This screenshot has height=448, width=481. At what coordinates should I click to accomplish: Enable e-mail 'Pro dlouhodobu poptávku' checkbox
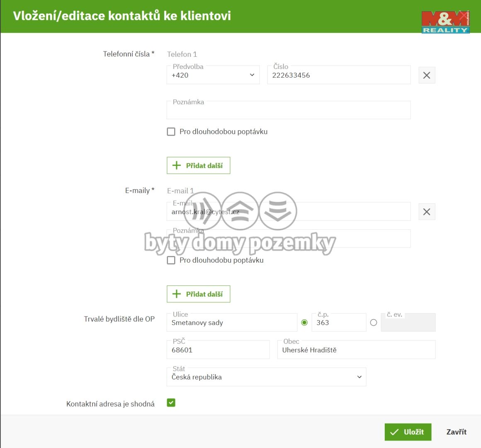pos(171,261)
